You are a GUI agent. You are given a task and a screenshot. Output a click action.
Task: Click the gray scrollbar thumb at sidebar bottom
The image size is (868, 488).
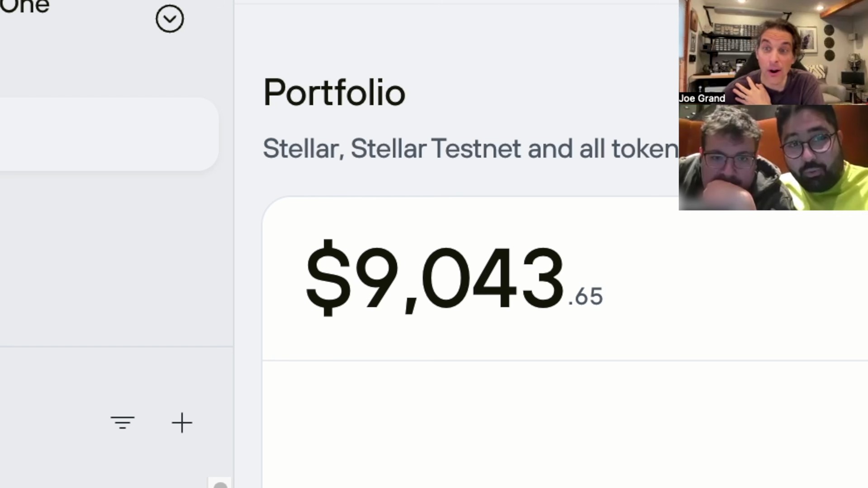[220, 485]
